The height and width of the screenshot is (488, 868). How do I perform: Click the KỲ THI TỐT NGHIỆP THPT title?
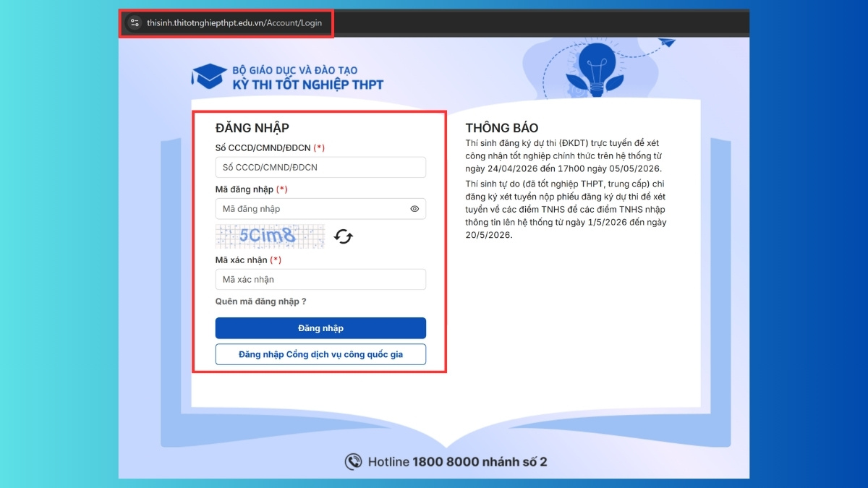coord(308,85)
